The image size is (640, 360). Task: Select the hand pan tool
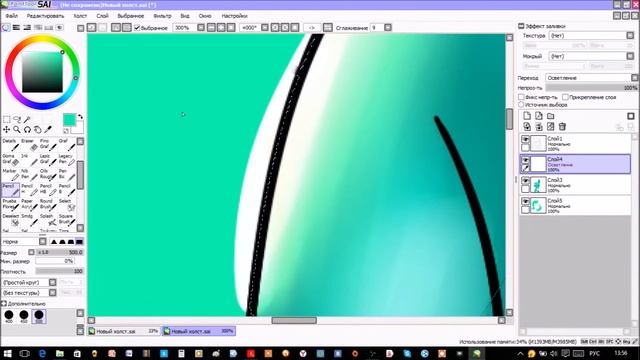(38, 130)
